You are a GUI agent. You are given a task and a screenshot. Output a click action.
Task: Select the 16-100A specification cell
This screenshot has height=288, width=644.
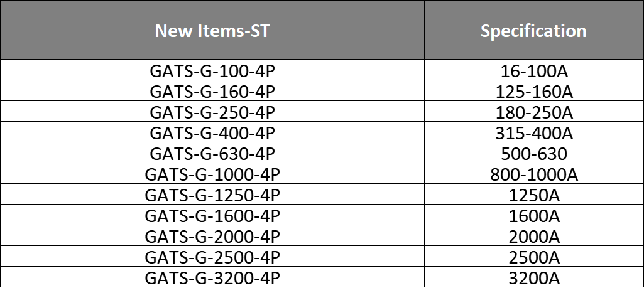(x=533, y=71)
